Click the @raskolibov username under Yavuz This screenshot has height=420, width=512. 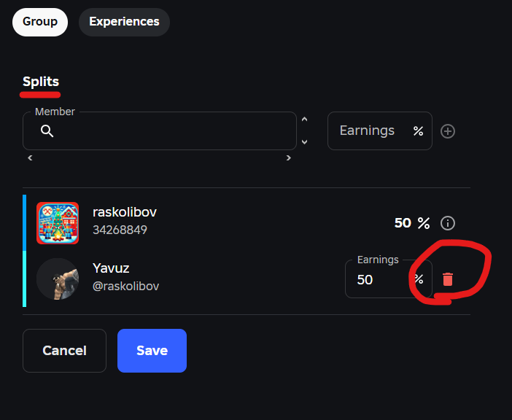pos(125,287)
